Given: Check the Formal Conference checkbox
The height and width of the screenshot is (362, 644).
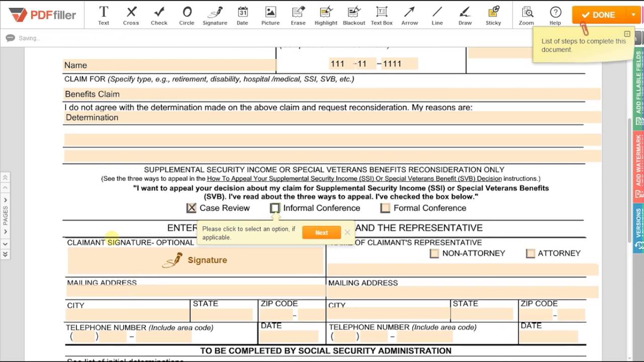Looking at the screenshot, I should 385,208.
